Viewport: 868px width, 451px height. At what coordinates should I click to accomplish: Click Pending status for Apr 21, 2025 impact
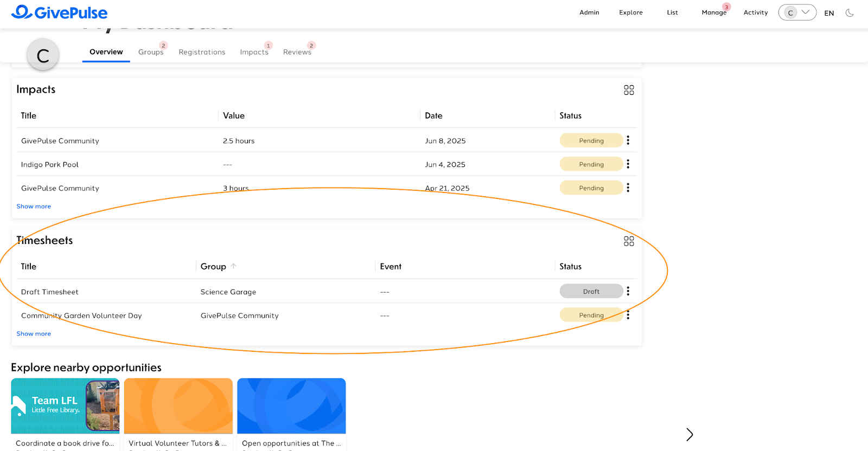click(591, 188)
